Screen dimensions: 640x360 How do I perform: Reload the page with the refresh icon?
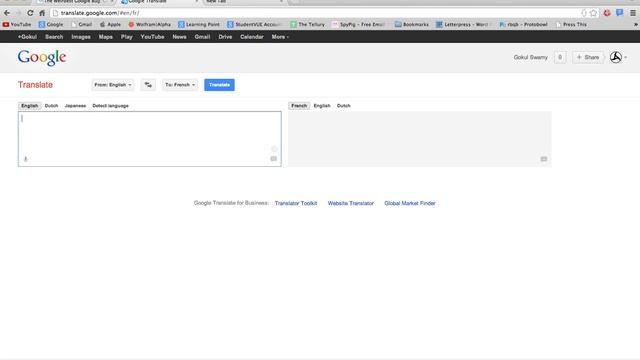[x=30, y=13]
